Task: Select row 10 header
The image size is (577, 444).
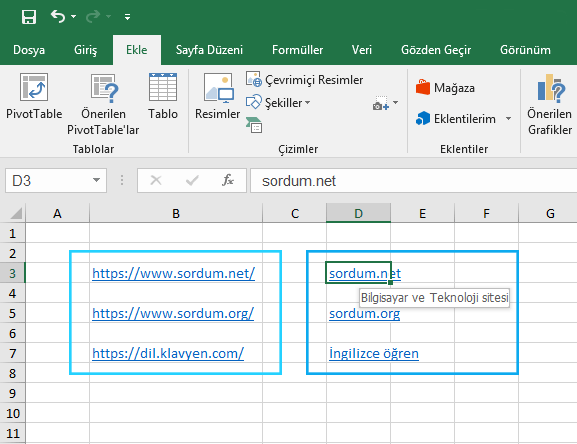Action: [13, 413]
